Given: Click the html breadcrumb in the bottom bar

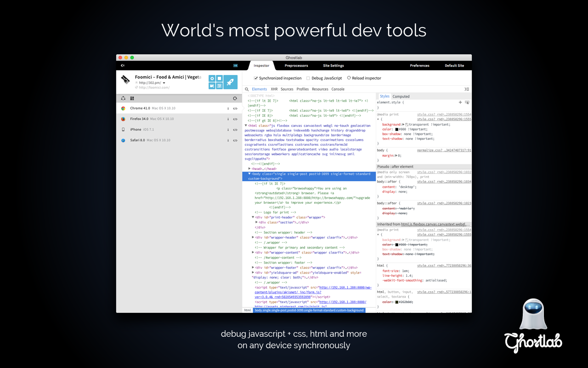Looking at the screenshot, I should [248, 310].
